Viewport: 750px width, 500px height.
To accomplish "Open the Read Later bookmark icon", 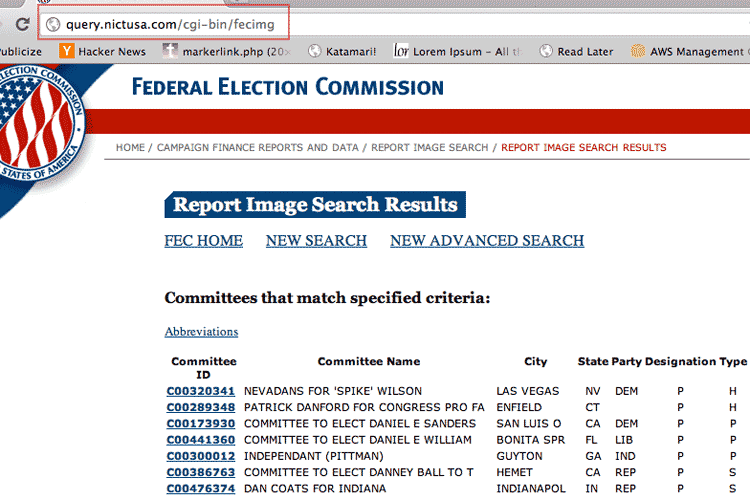I will (x=546, y=51).
